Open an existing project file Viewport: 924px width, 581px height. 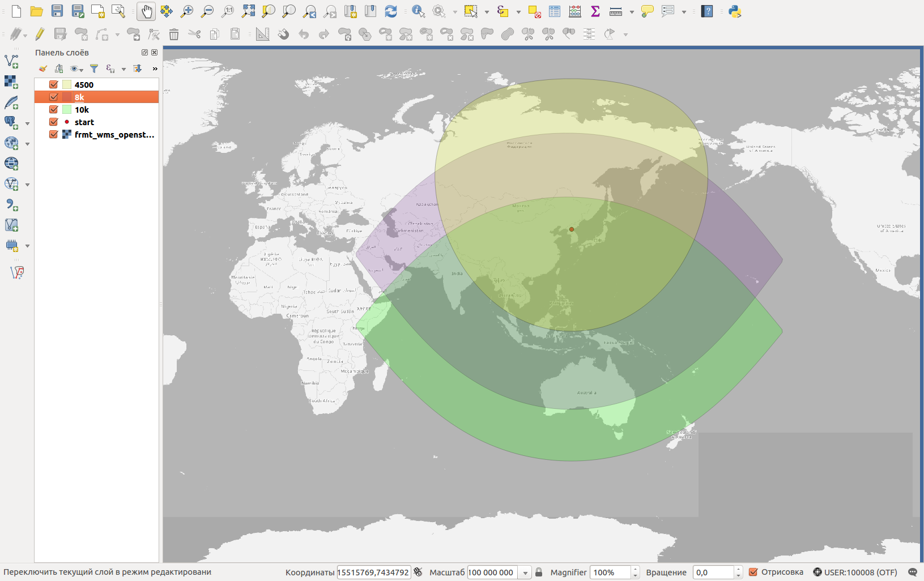tap(37, 11)
